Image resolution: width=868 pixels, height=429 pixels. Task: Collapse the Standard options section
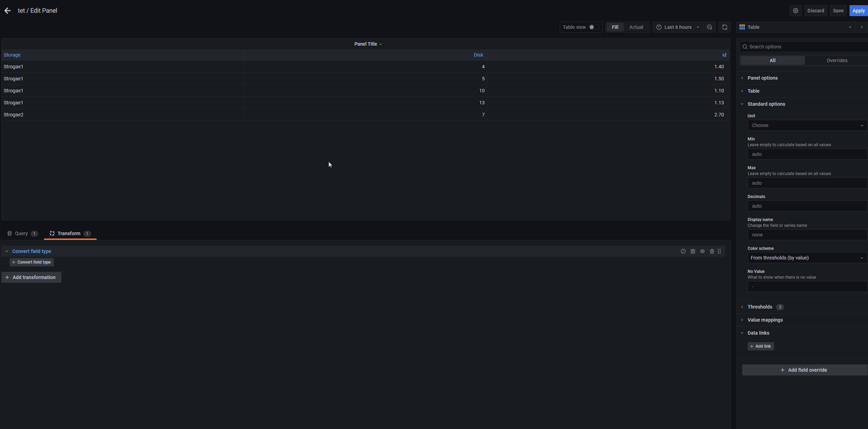click(766, 104)
